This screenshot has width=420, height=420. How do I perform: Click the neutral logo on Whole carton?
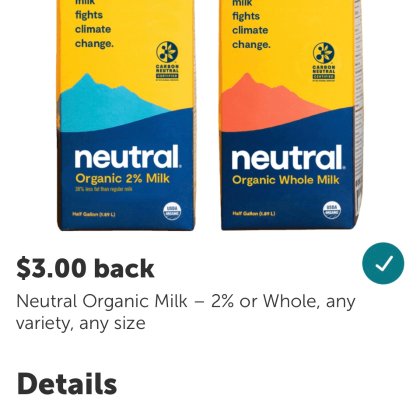point(288,157)
